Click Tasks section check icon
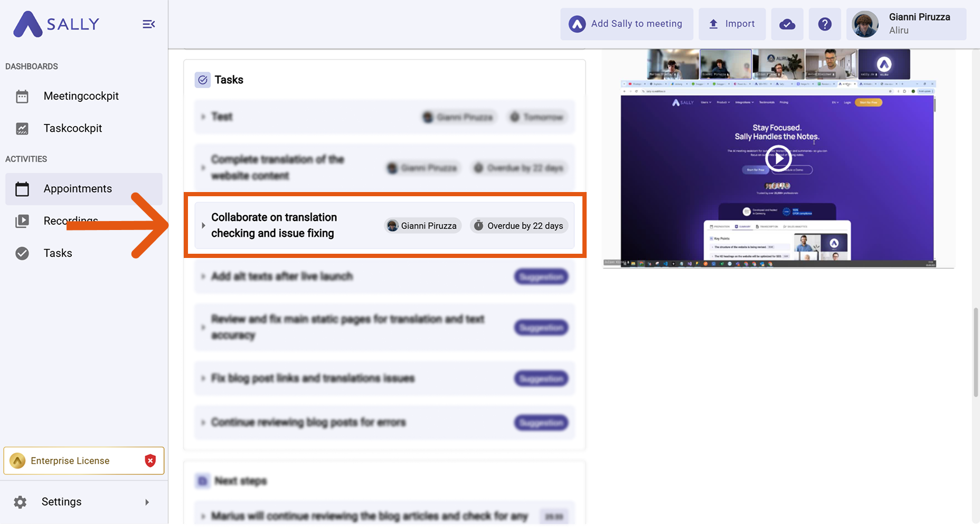Viewport: 980px width, 527px height. (x=203, y=80)
